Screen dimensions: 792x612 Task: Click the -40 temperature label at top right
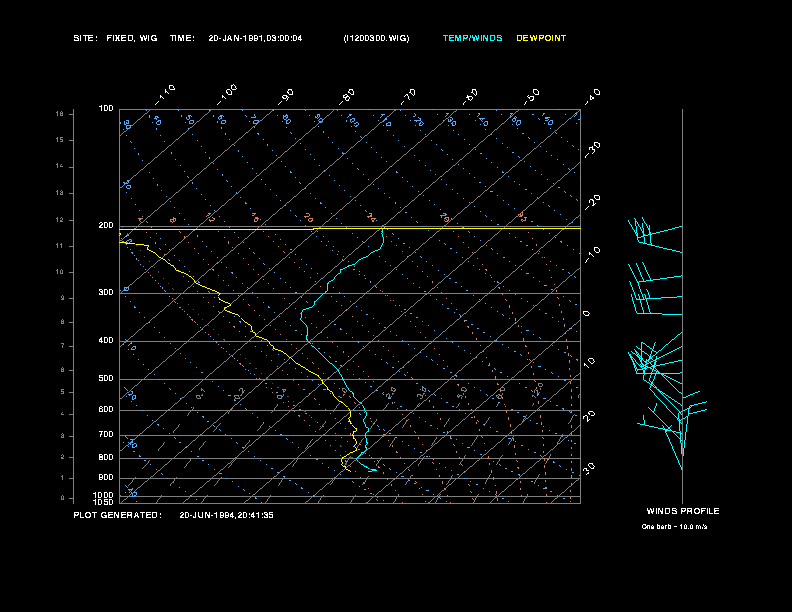click(x=592, y=97)
